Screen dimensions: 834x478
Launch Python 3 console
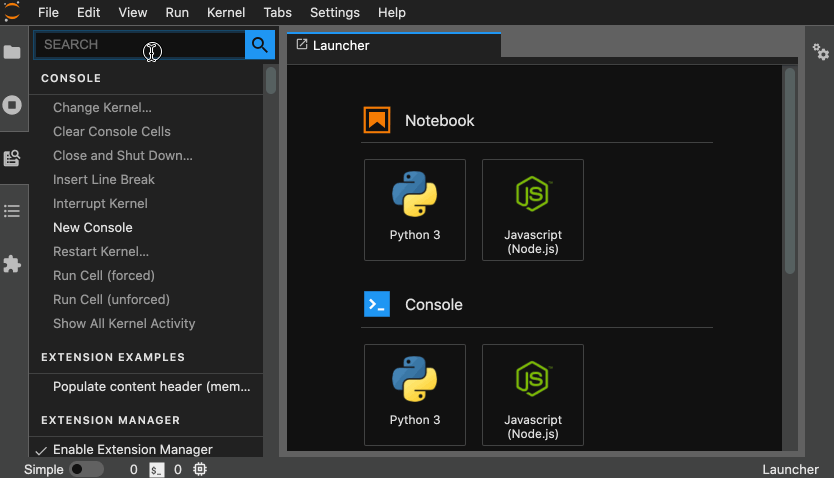pyautogui.click(x=415, y=395)
